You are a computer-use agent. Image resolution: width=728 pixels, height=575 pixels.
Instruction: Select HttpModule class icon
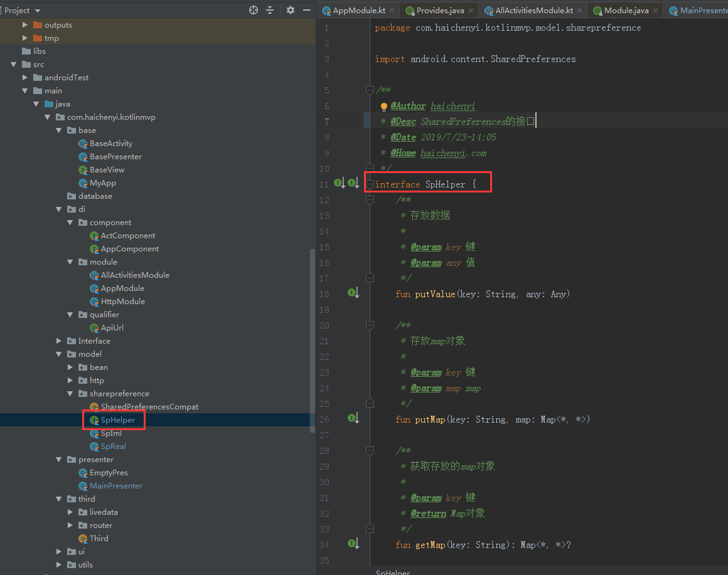[94, 302]
